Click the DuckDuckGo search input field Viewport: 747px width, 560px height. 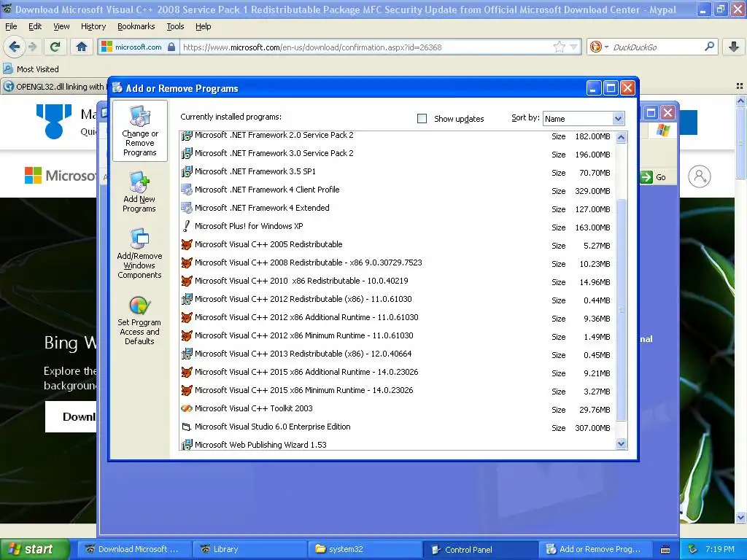[x=657, y=47]
